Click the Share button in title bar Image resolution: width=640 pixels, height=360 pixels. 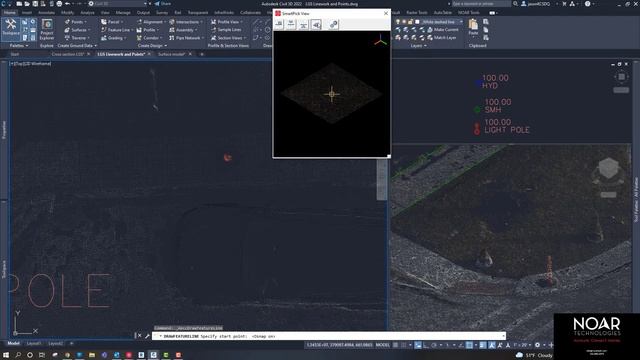[162, 4]
